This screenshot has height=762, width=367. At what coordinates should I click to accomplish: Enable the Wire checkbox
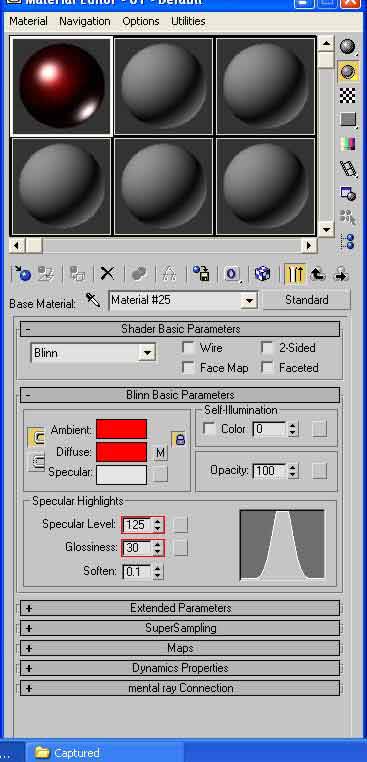point(188,347)
